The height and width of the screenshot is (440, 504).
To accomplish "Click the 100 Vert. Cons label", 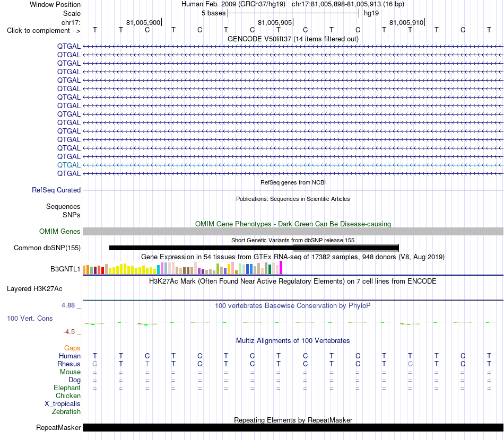I will click(x=30, y=318).
